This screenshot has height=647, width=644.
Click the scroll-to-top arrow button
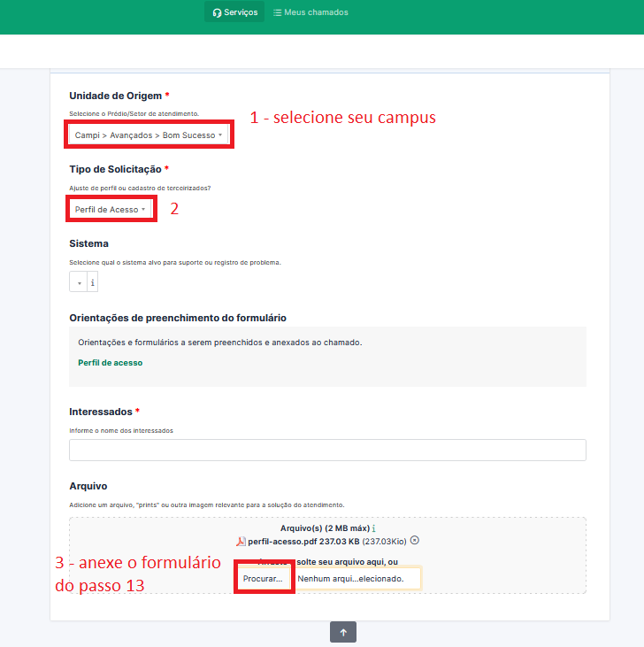343,631
